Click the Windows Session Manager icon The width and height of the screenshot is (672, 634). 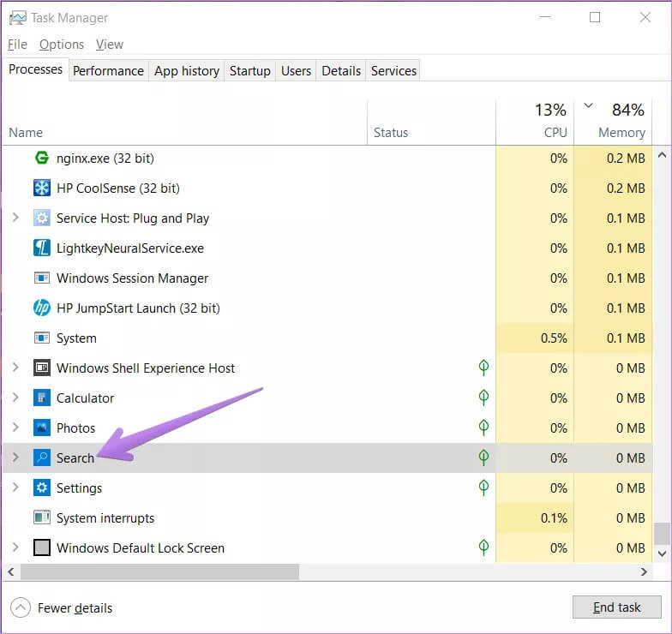tap(41, 278)
